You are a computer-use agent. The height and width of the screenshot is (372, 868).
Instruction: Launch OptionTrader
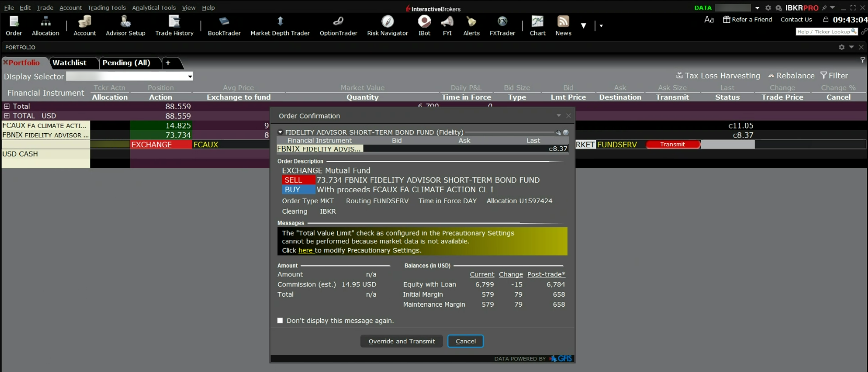338,26
